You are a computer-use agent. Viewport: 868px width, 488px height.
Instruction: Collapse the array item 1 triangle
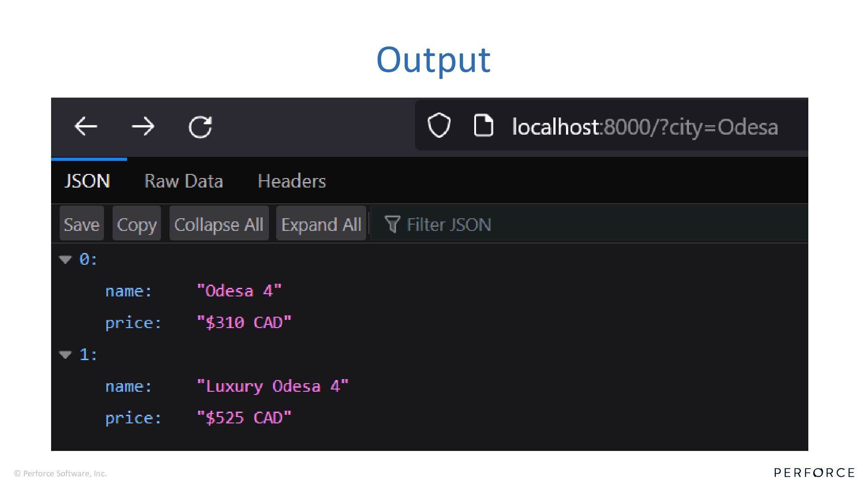[x=66, y=355]
